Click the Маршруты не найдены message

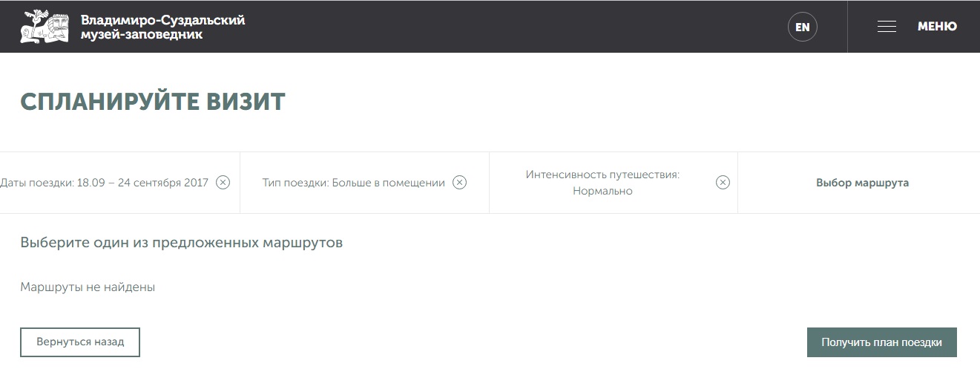[88, 287]
